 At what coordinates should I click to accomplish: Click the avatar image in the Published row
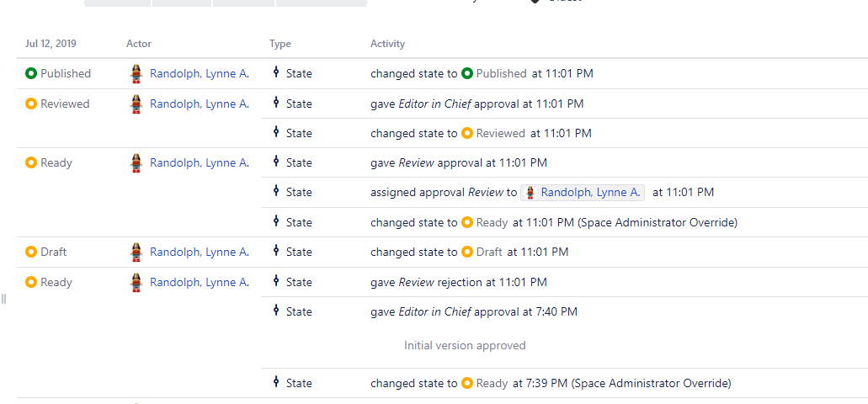coord(136,73)
